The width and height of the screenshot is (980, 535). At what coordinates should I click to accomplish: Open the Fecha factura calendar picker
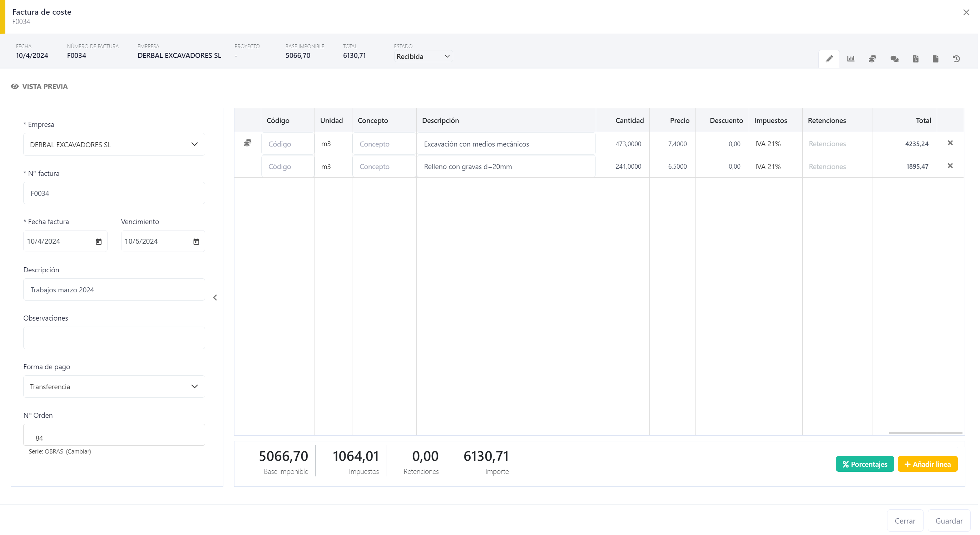click(99, 242)
